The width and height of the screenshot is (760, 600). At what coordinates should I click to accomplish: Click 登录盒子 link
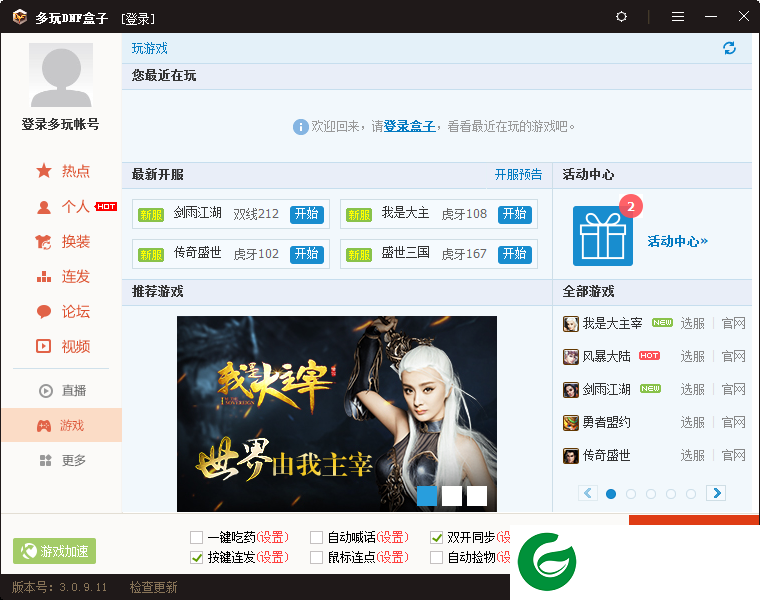[x=410, y=126]
